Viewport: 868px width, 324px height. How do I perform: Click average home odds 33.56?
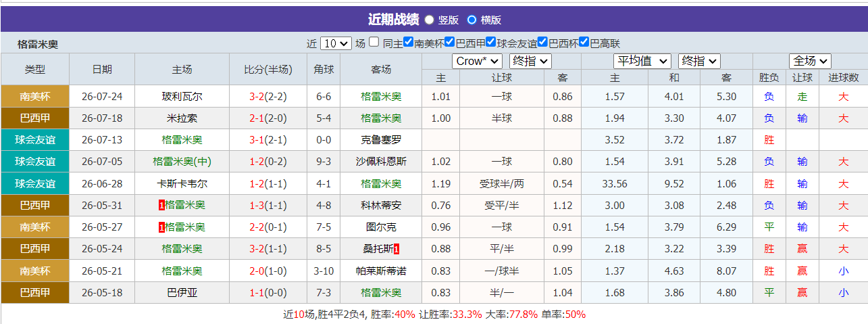pos(615,183)
